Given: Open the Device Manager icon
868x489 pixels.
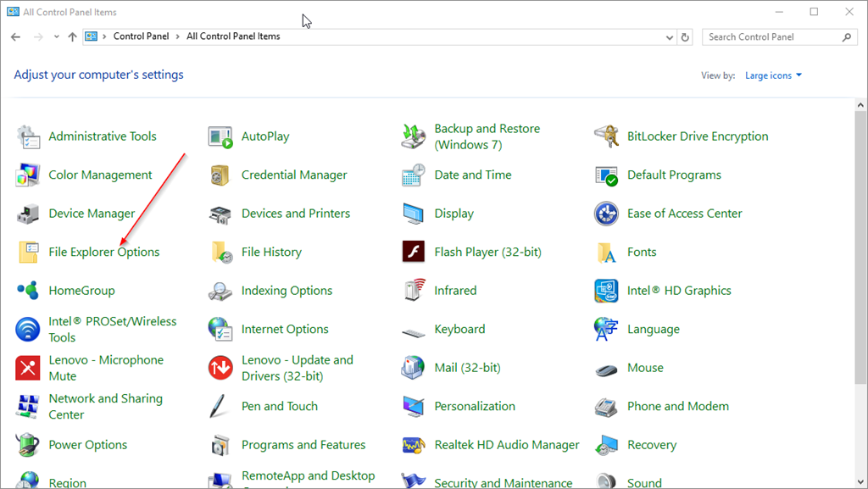Looking at the screenshot, I should 28,214.
